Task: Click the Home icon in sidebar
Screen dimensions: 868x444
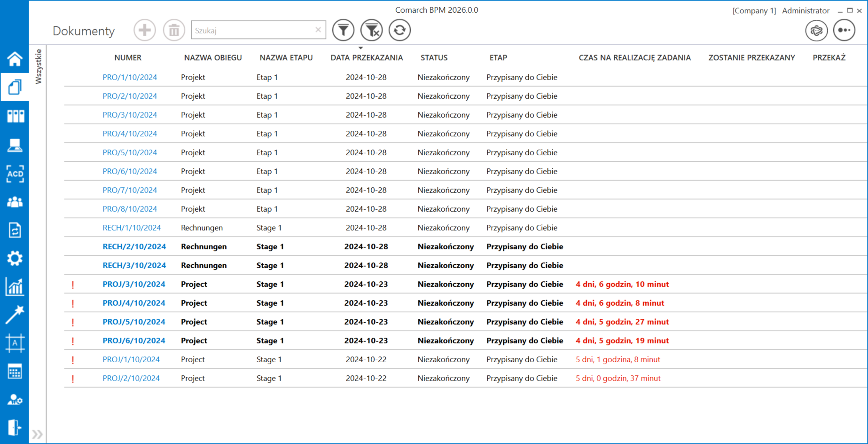Action: (x=15, y=59)
